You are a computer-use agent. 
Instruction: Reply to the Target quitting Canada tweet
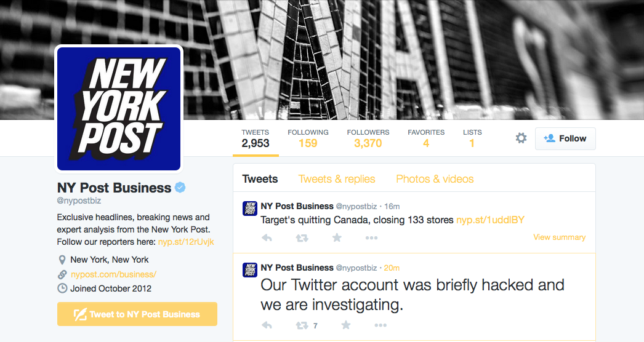point(267,238)
